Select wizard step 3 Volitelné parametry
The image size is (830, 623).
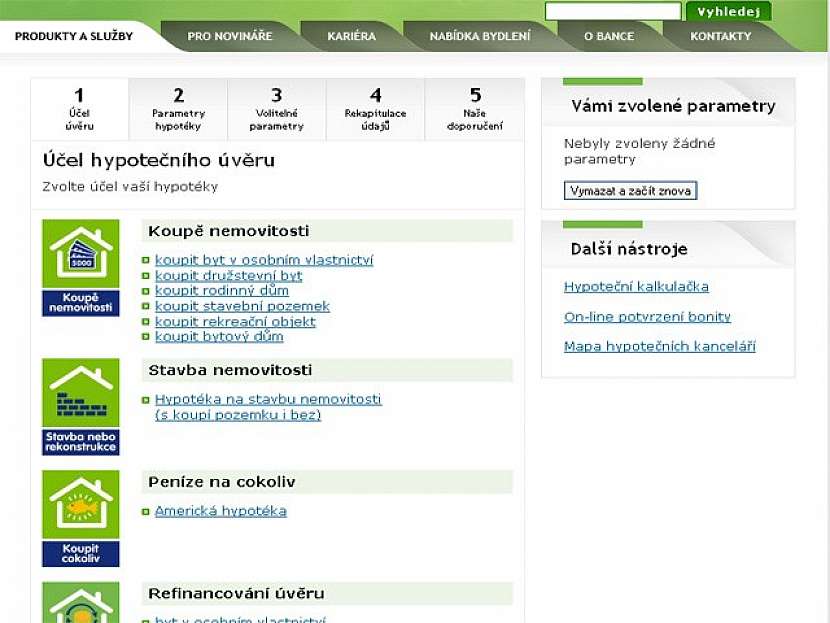click(x=277, y=110)
